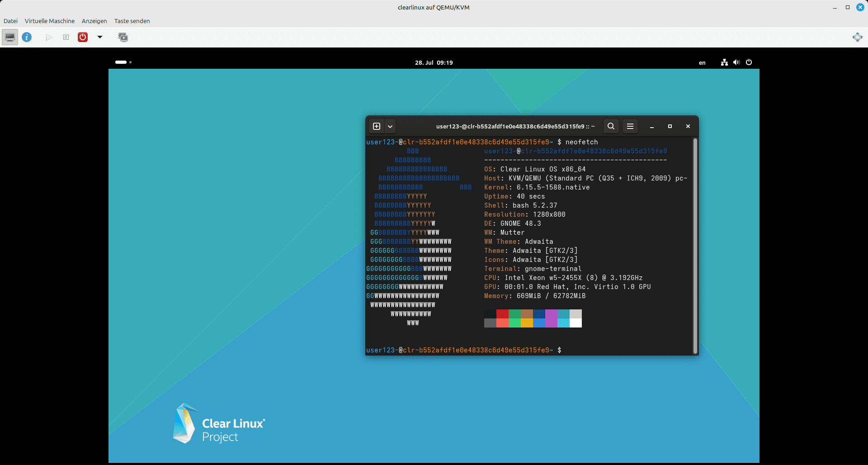The height and width of the screenshot is (465, 868).
Task: Open virtual hardware details info
Action: tap(27, 37)
